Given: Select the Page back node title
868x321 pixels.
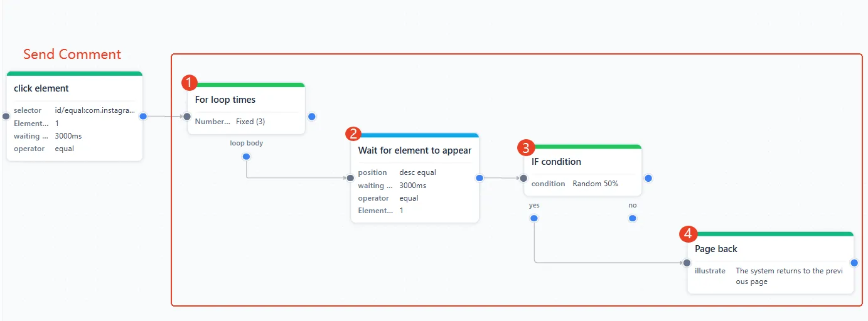Looking at the screenshot, I should [x=716, y=249].
